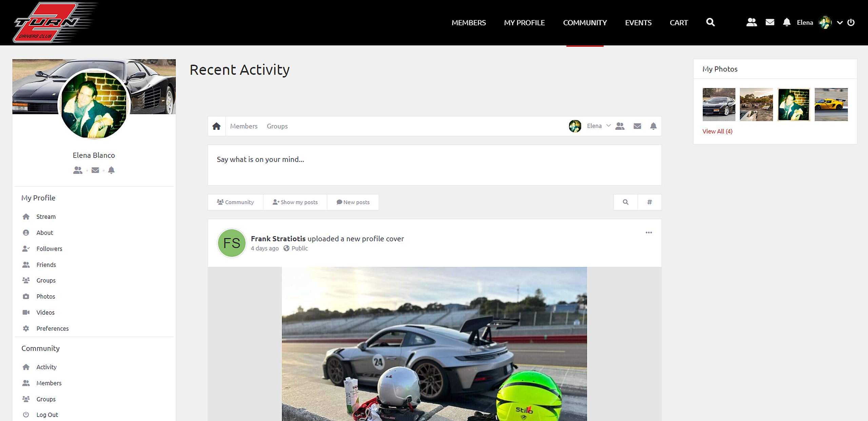Click Show my posts filter
Image resolution: width=868 pixels, height=421 pixels.
295,202
